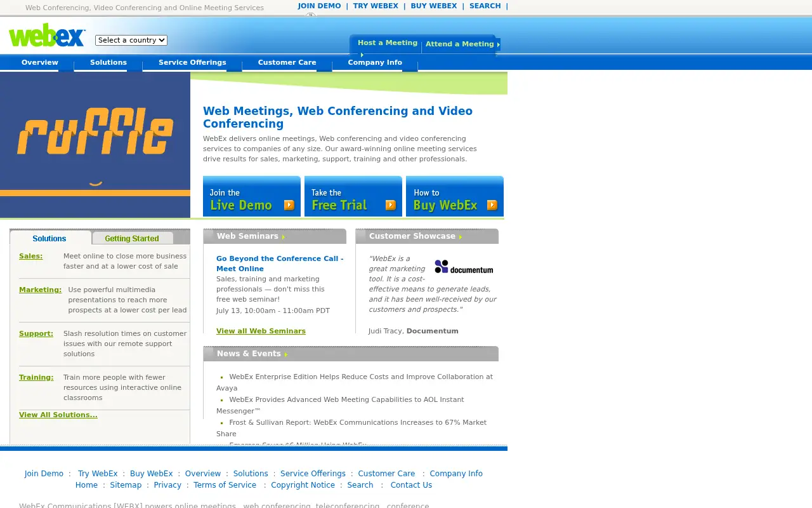The width and height of the screenshot is (812, 508).
Task: Click Sitemap in the footer
Action: [126, 485]
